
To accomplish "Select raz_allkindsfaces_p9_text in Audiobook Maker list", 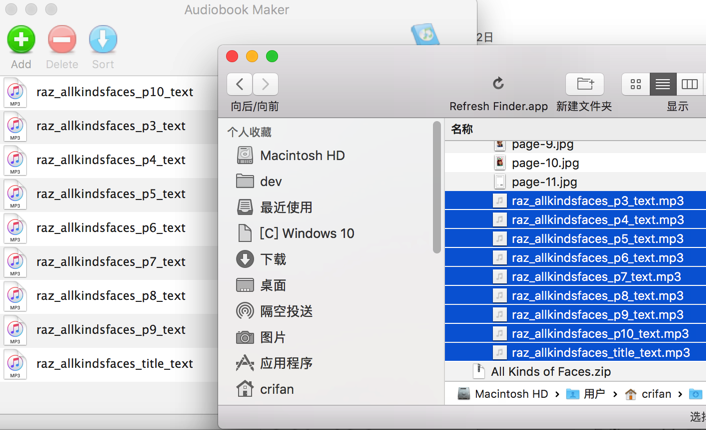I will pyautogui.click(x=109, y=330).
